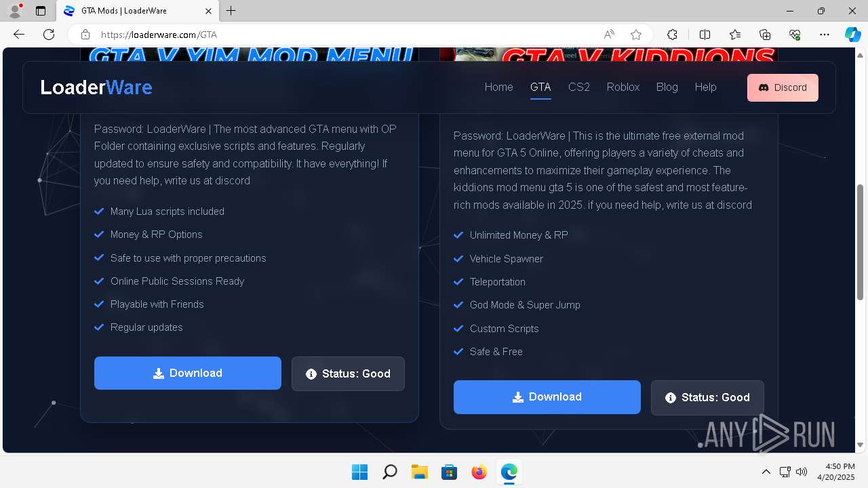Viewport: 868px width, 488px height.
Task: Click the GTA V YIM Mod Menu banner
Action: [x=250, y=55]
